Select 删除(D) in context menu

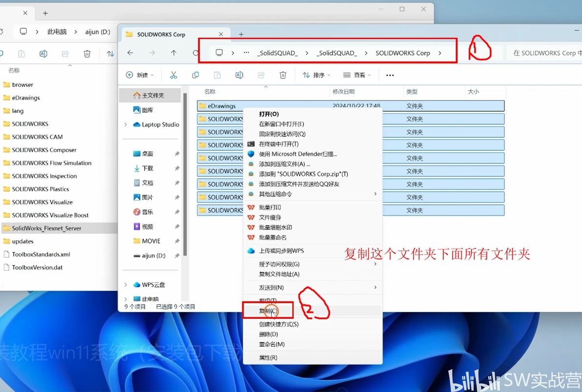pos(312,334)
